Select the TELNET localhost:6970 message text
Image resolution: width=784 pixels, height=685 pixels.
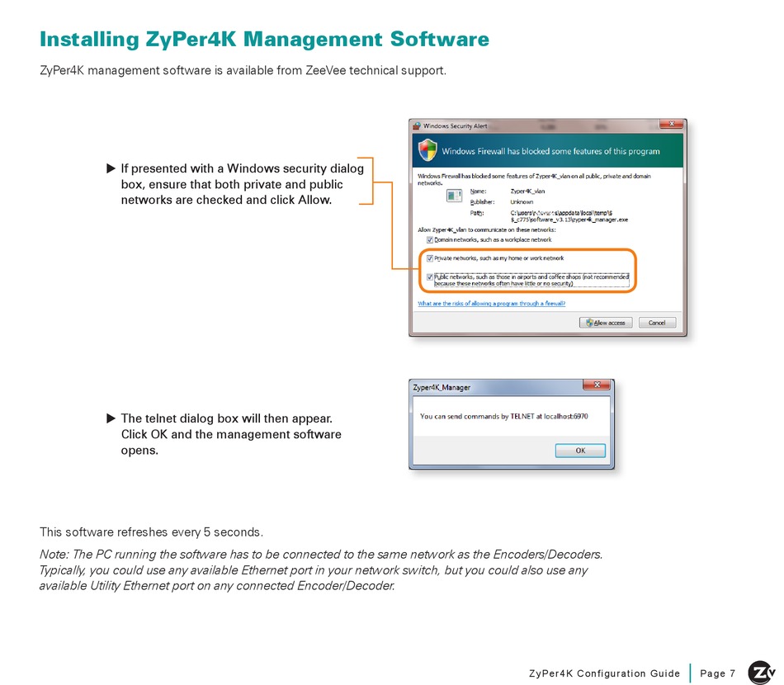pos(504,417)
